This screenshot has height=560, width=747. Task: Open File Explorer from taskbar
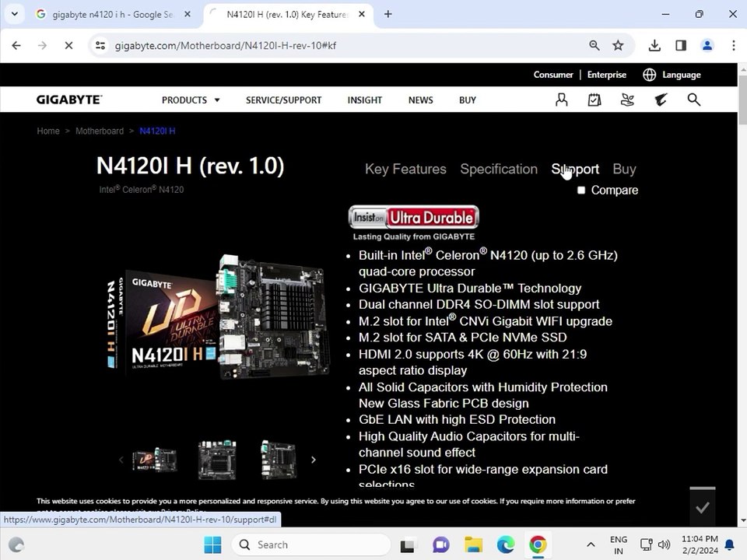473,544
